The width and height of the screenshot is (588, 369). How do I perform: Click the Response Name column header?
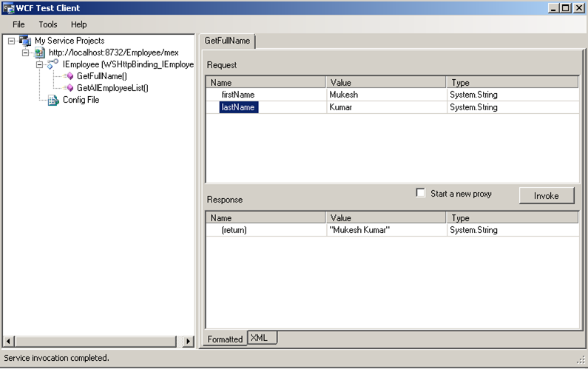(266, 218)
